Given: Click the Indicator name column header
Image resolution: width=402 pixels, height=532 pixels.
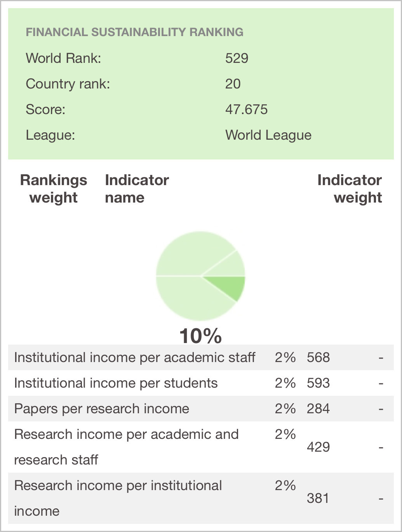Looking at the screenshot, I should (x=137, y=189).
